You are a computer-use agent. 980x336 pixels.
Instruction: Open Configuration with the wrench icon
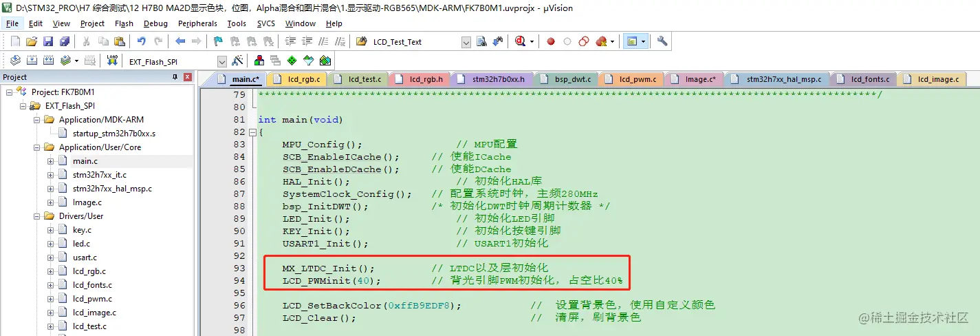point(662,42)
